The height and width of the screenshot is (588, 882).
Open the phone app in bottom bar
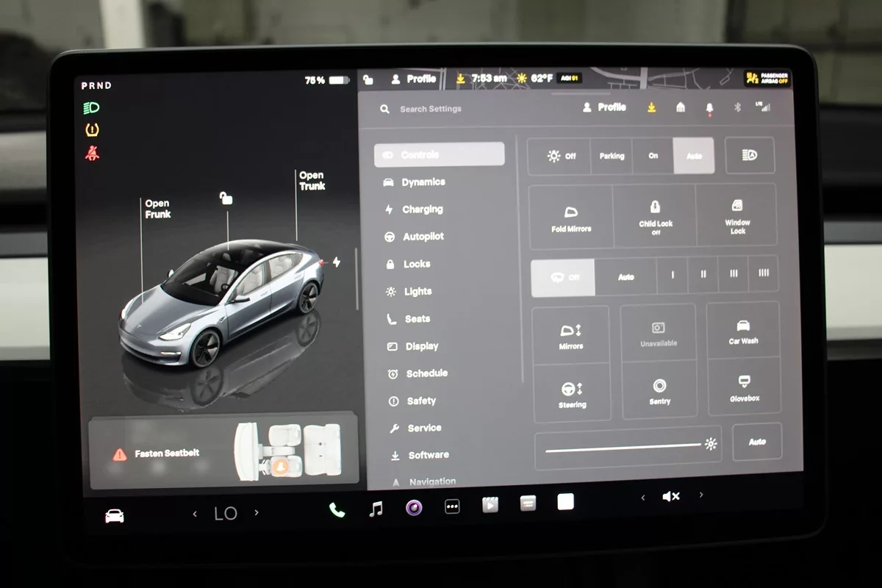[x=337, y=510]
